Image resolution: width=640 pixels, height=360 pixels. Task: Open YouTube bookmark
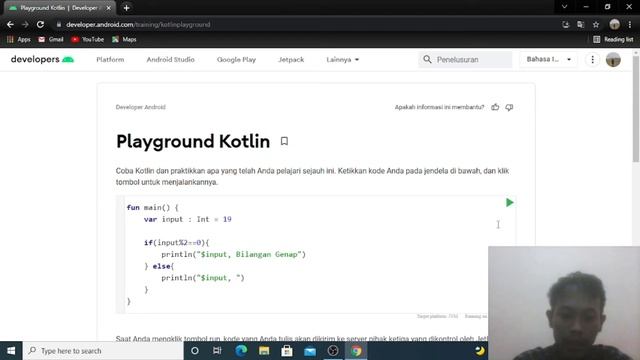point(87,40)
